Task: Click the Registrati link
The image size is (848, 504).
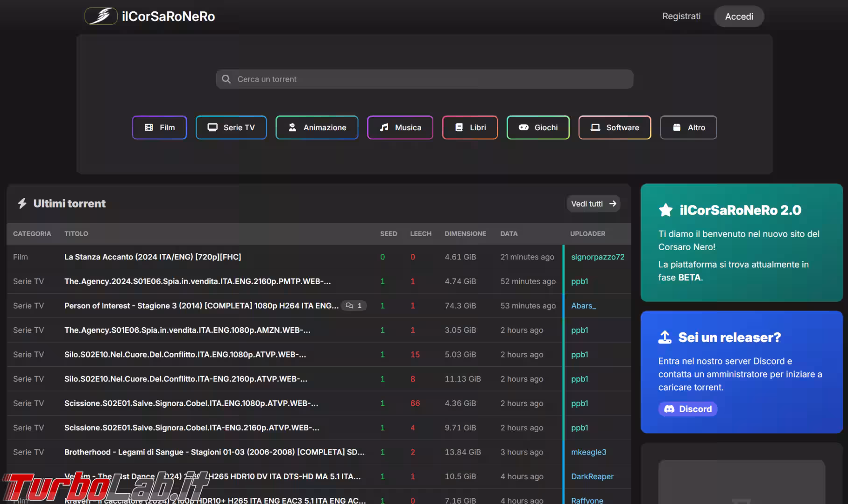Action: coord(681,16)
